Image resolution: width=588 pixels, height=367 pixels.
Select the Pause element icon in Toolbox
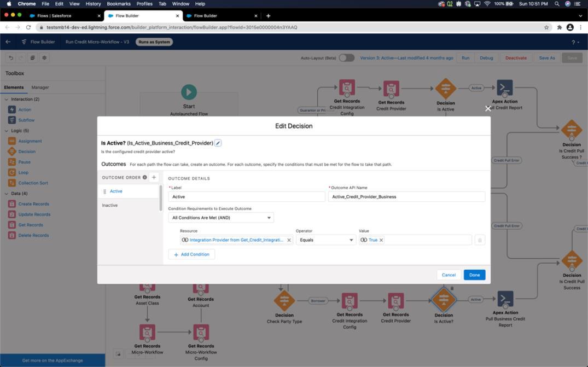click(x=12, y=162)
